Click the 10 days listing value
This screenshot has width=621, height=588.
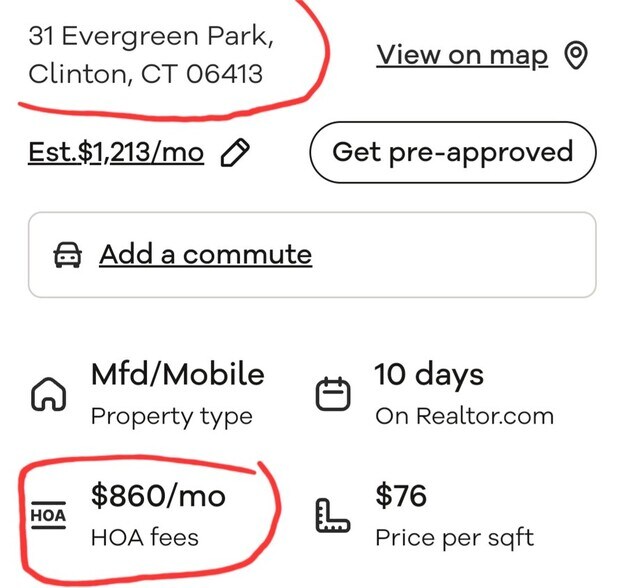tap(429, 375)
